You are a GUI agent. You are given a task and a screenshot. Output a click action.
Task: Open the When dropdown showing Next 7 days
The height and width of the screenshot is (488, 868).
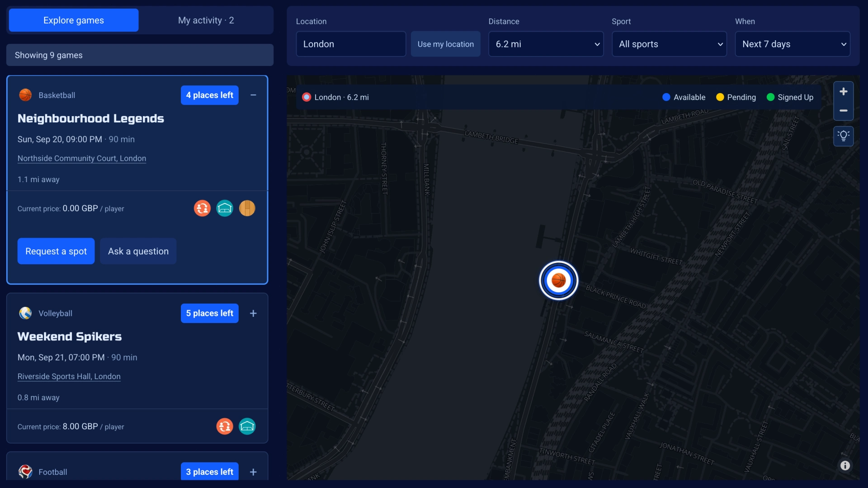(793, 44)
